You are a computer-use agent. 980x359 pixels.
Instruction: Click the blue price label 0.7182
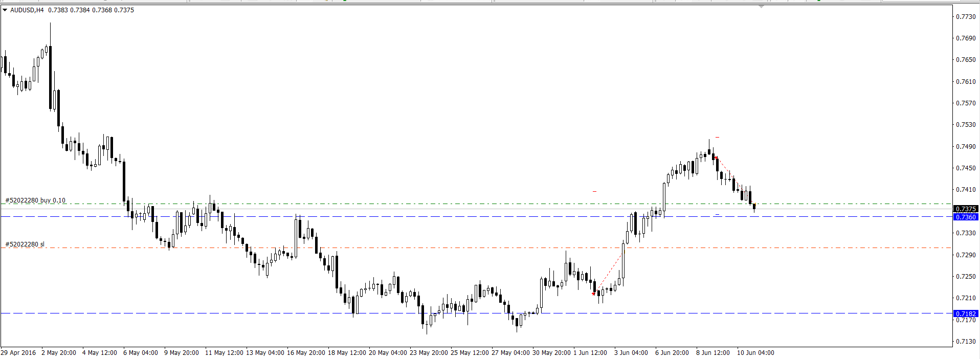pos(966,313)
